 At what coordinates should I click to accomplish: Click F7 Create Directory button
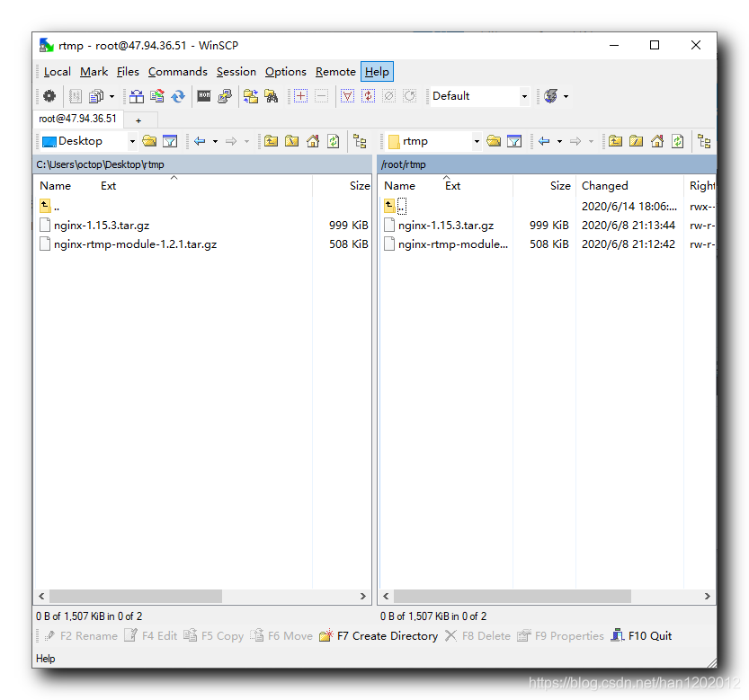pos(379,636)
